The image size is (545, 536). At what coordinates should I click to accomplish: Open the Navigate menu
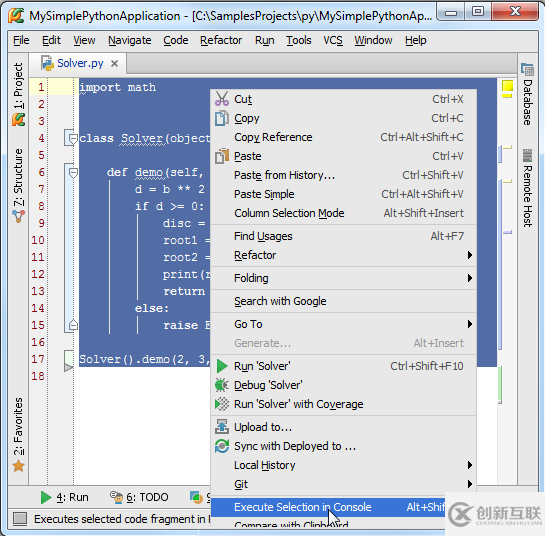click(130, 41)
